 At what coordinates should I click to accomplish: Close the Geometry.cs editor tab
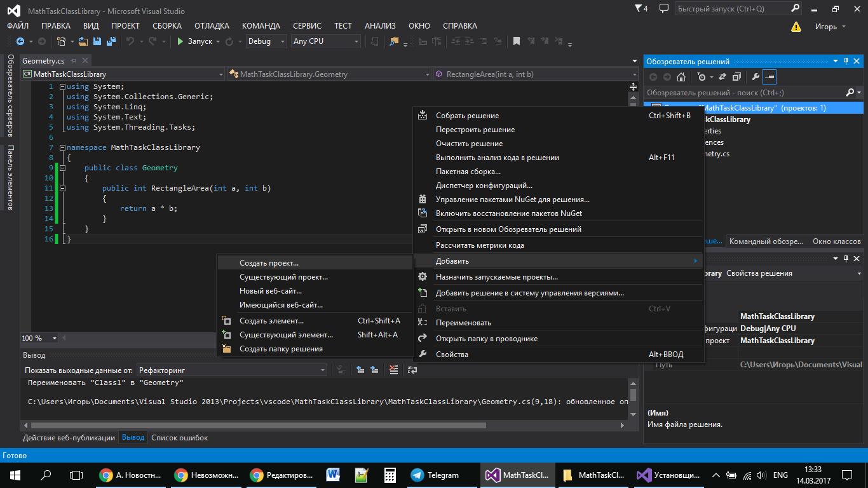pos(85,61)
